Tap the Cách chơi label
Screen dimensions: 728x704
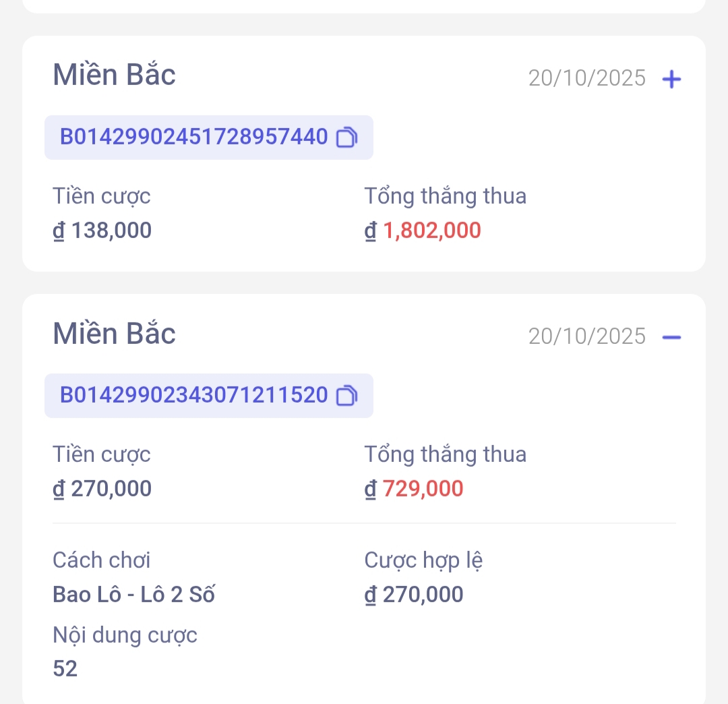101,560
